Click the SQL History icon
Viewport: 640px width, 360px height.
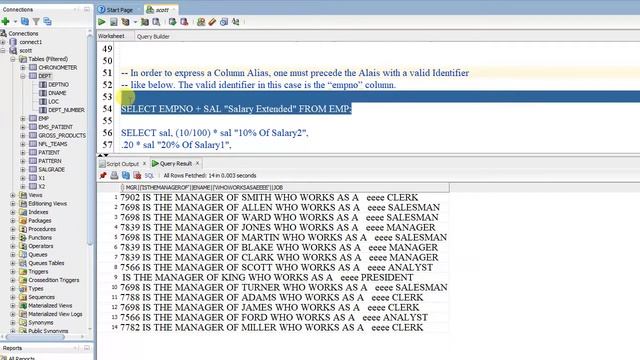pyautogui.click(x=224, y=22)
